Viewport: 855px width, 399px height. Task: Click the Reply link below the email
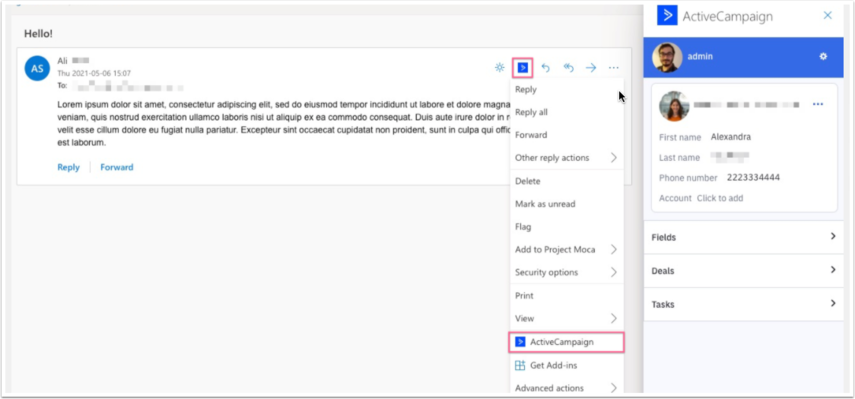coord(68,167)
